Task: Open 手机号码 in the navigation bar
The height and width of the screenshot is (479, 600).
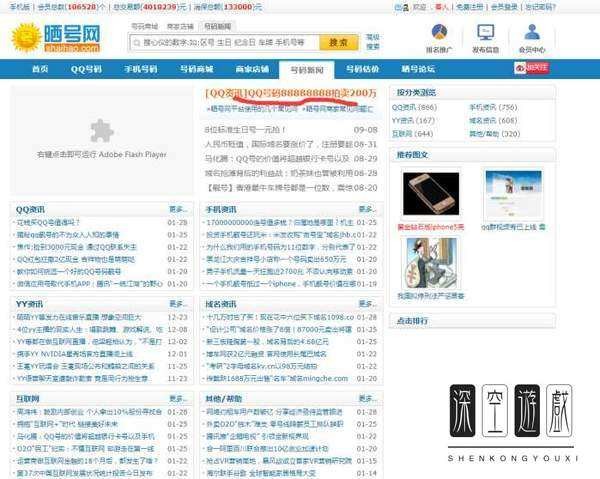Action: pyautogui.click(x=141, y=69)
